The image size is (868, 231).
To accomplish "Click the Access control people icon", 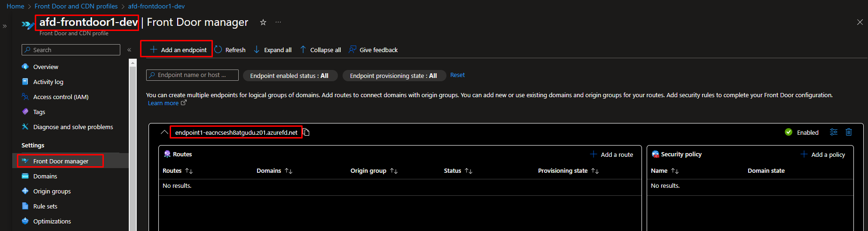I will pos(25,97).
